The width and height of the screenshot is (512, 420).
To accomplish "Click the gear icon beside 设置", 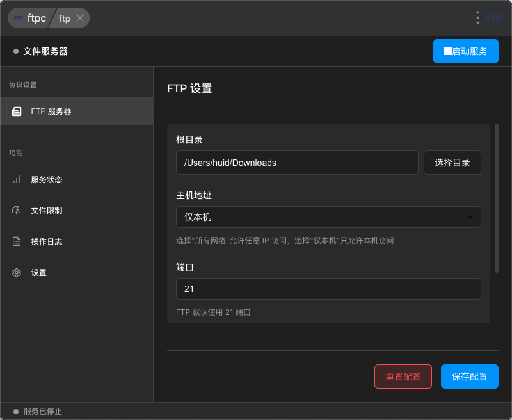I will point(17,273).
